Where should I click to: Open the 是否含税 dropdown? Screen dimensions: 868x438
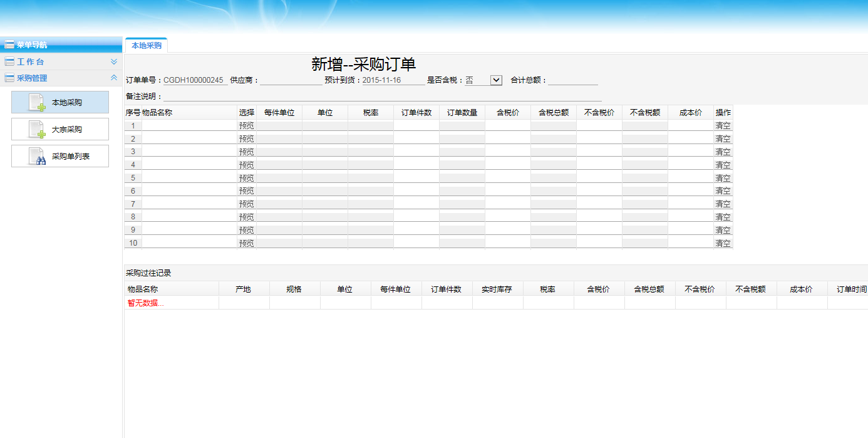(x=496, y=80)
